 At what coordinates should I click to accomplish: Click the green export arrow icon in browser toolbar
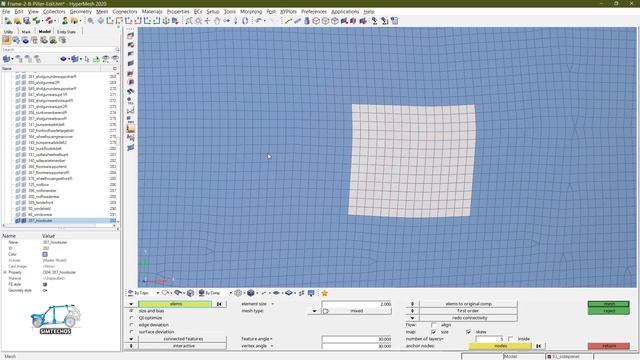pos(96,59)
